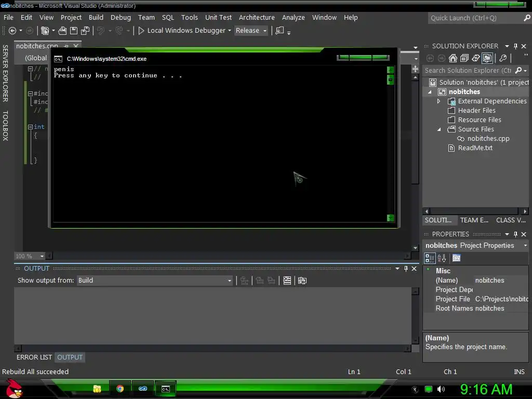Start the Local Windows Debugger play icon
The width and height of the screenshot is (532, 399).
coord(141,31)
